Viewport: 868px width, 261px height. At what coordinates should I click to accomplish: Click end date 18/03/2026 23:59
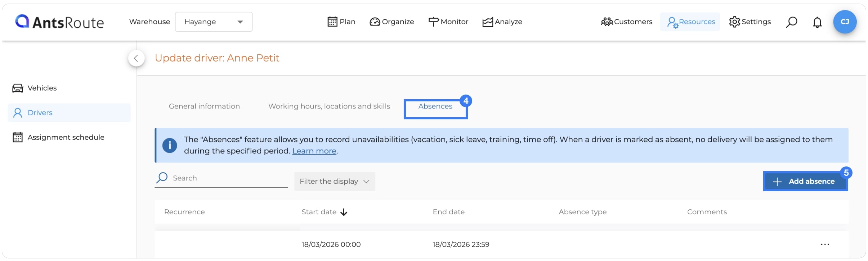[x=461, y=244]
